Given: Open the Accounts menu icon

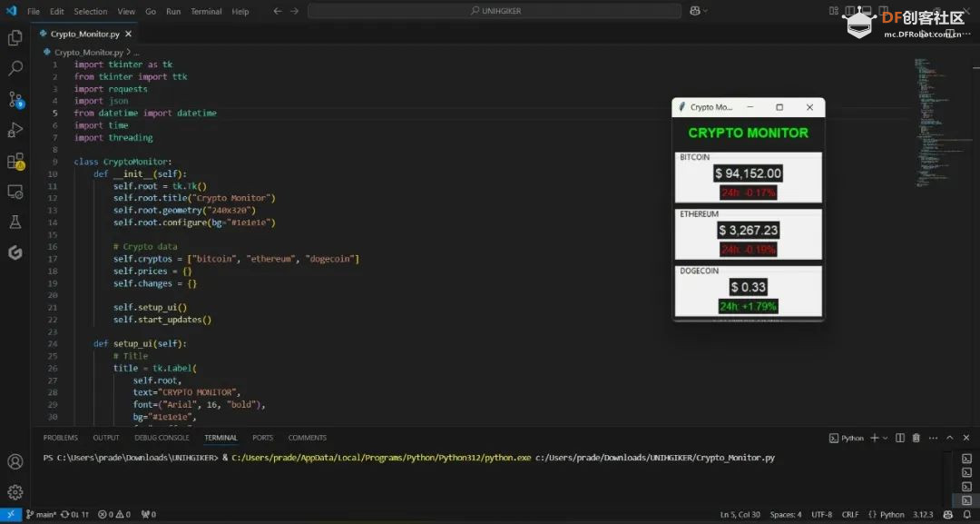Looking at the screenshot, I should [15, 461].
